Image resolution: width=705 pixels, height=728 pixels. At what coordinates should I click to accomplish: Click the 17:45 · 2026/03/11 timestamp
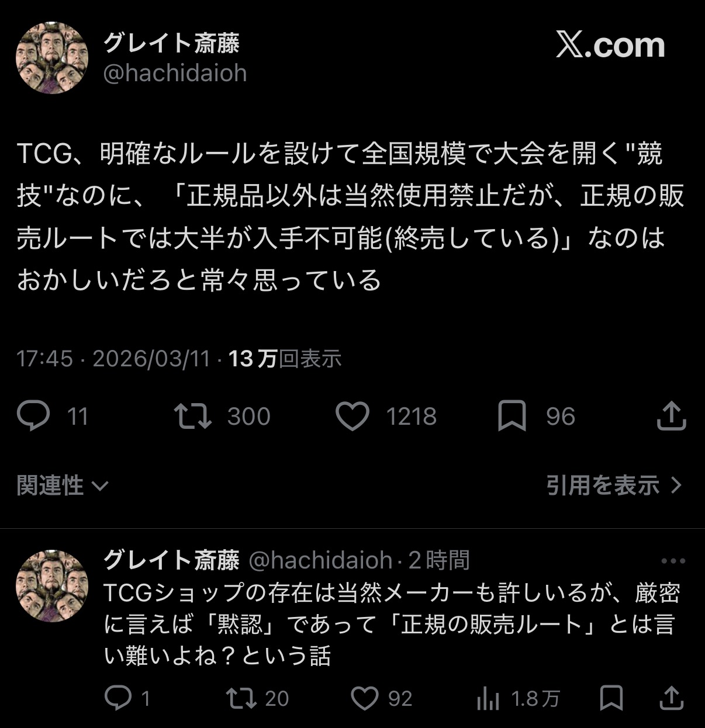pyautogui.click(x=113, y=358)
